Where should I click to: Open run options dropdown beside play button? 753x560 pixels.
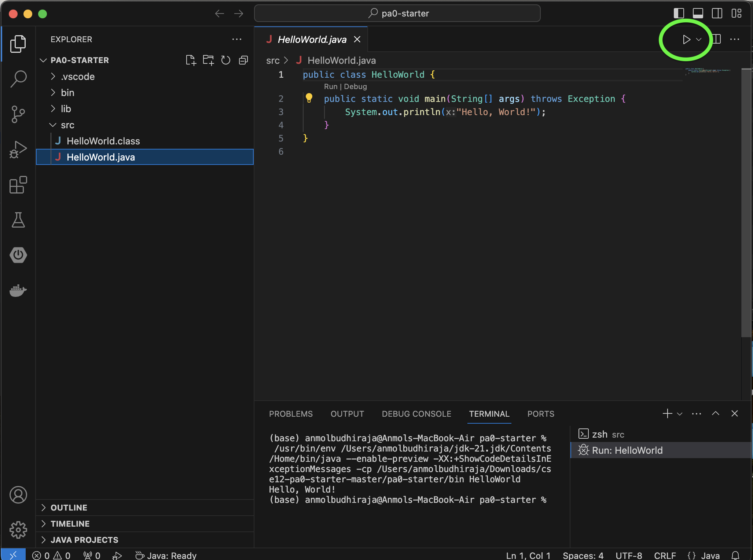point(699,40)
